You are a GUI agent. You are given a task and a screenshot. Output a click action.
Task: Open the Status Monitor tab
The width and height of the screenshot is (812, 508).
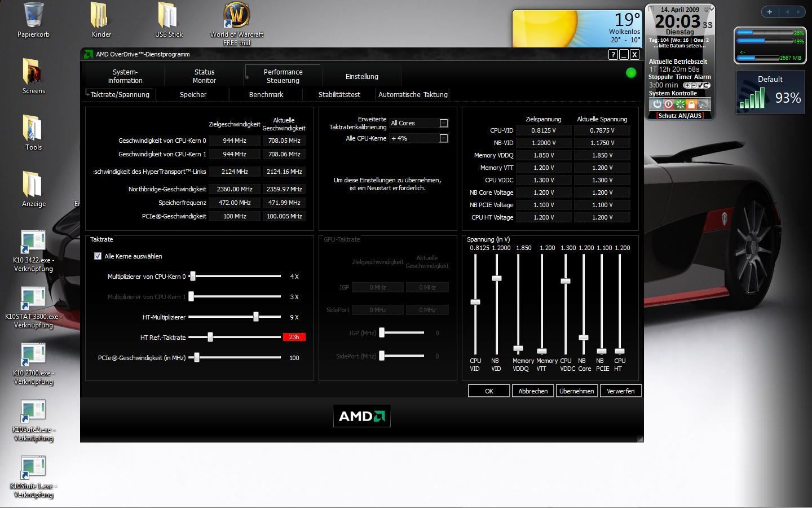pyautogui.click(x=204, y=76)
